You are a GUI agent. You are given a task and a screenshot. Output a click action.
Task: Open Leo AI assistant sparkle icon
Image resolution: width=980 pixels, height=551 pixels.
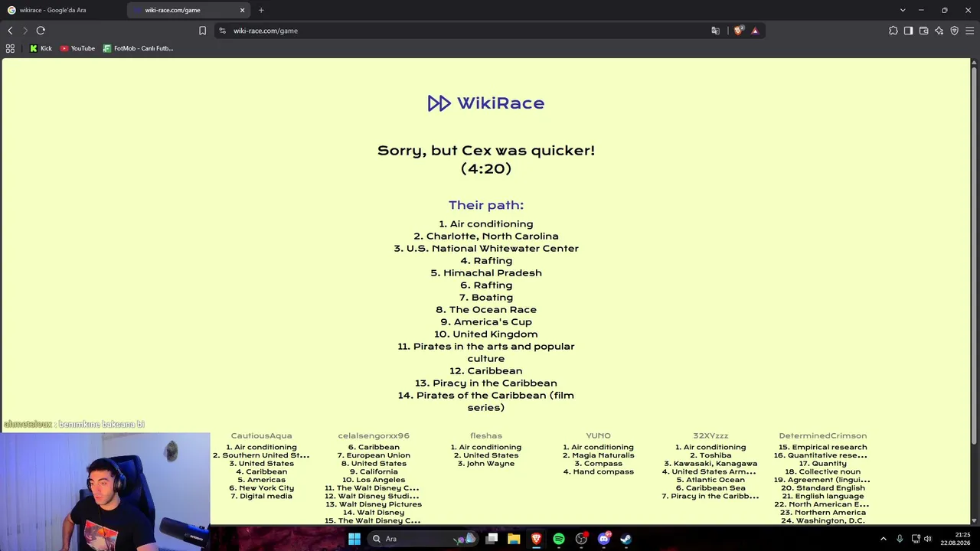(x=939, y=31)
